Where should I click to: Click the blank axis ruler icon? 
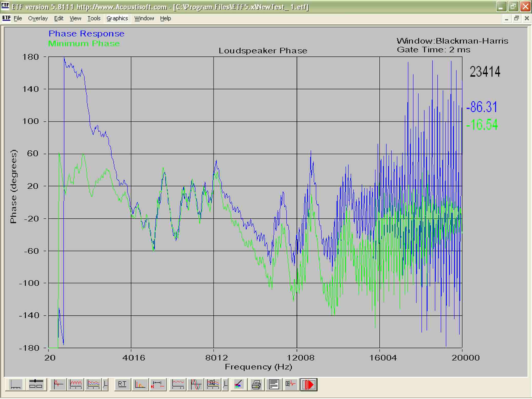pyautogui.click(x=15, y=384)
